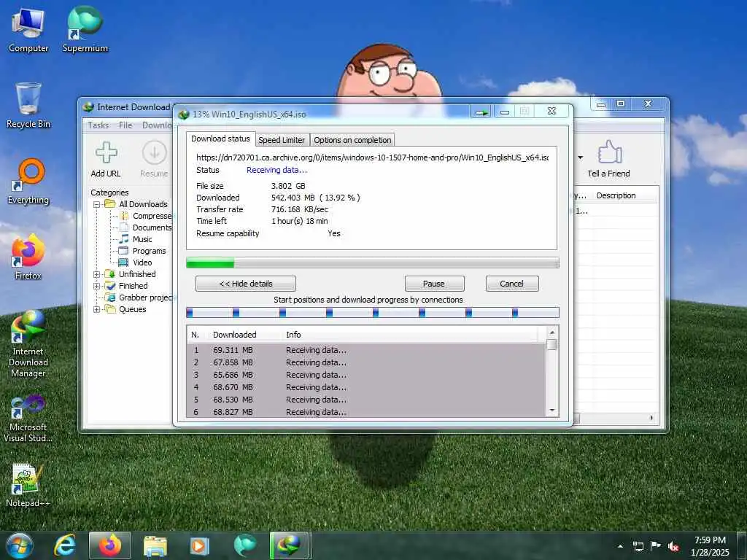Switch to Firefox on the taskbar
The image size is (747, 560).
pos(109,545)
